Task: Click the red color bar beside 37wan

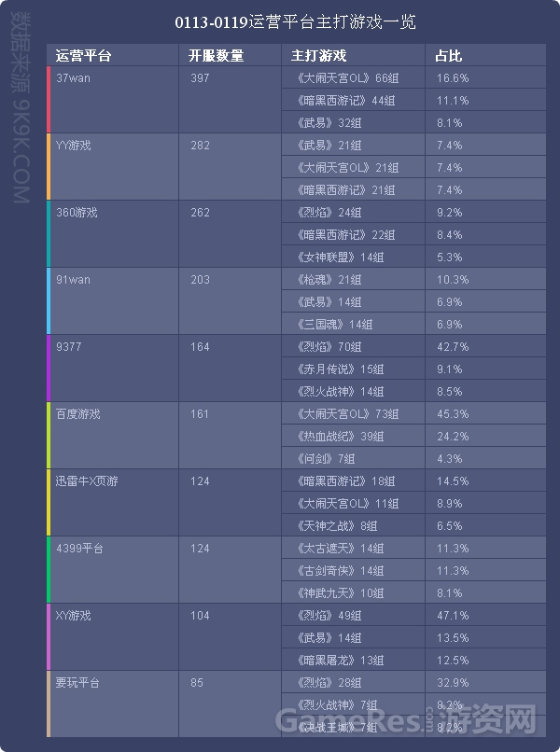Action: coord(49,99)
